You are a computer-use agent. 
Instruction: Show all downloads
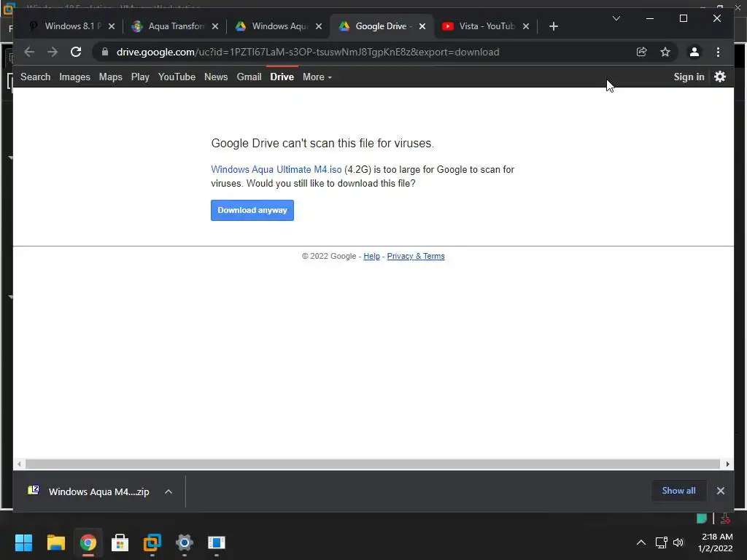(678, 491)
